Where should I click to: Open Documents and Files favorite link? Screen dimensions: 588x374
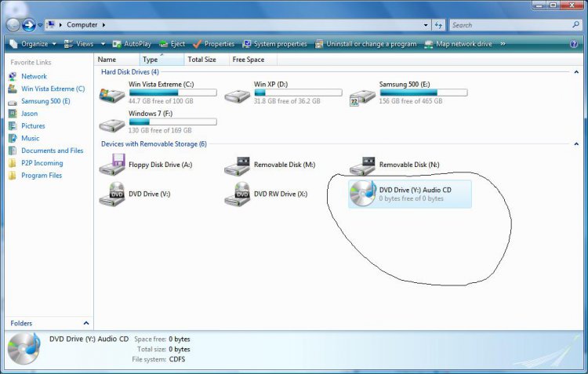(52, 151)
